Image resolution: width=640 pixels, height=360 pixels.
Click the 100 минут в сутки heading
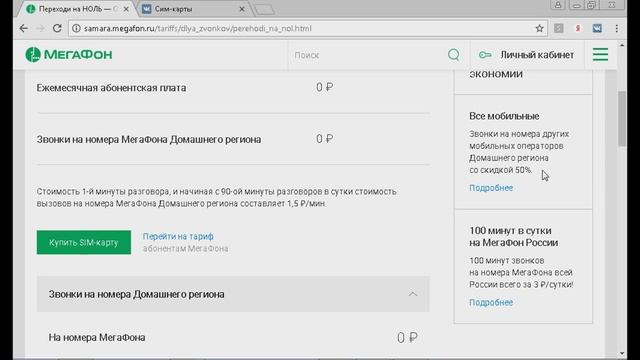(513, 236)
